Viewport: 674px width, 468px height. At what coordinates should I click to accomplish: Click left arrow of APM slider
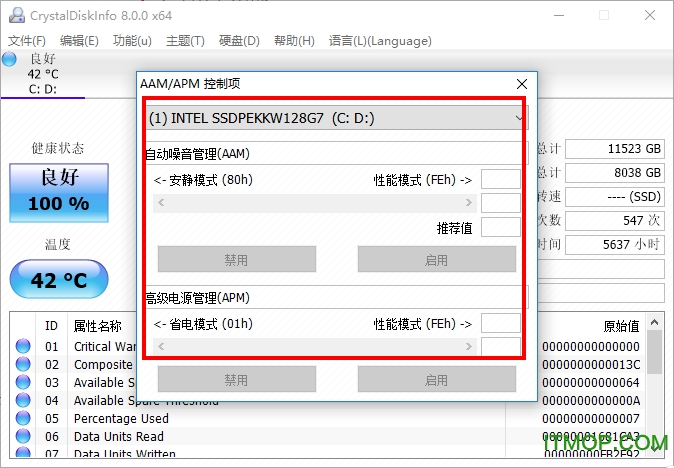point(161,346)
